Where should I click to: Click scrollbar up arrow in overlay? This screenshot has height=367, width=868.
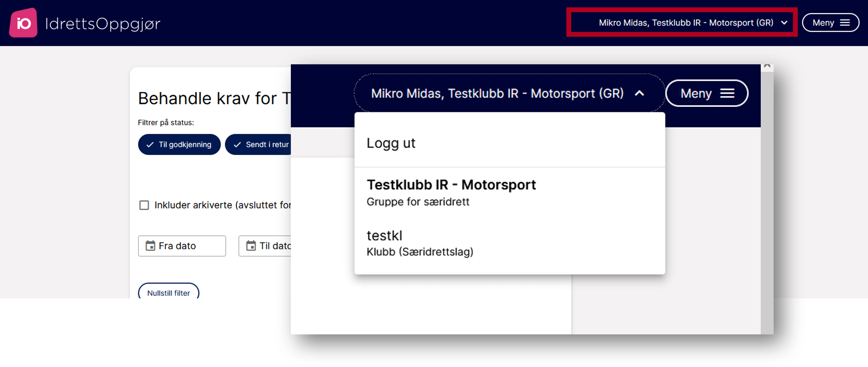point(767,67)
